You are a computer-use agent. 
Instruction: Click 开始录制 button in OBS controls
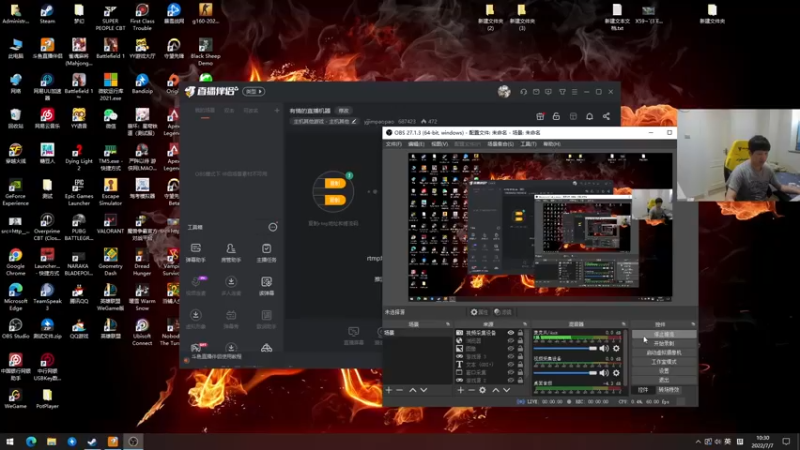(664, 343)
